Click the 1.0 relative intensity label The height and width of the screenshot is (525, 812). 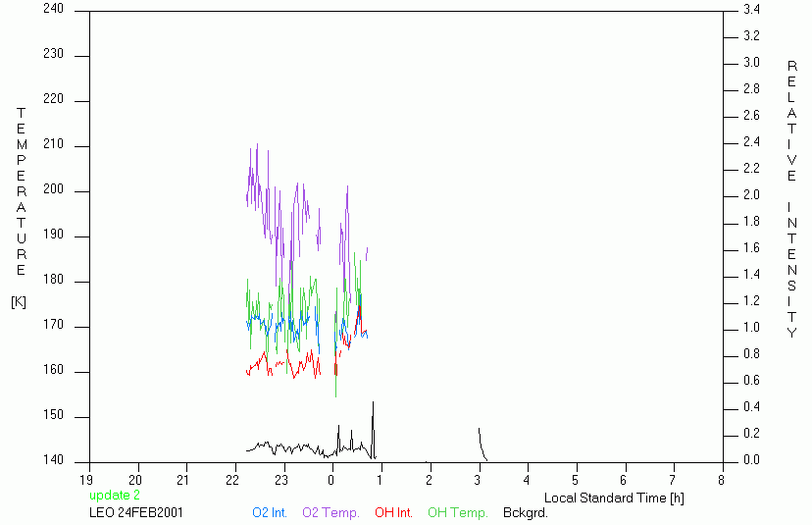[751, 328]
